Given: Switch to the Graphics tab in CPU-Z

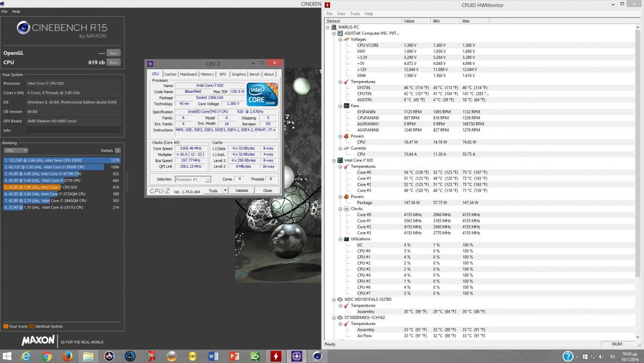Looking at the screenshot, I should [x=239, y=74].
